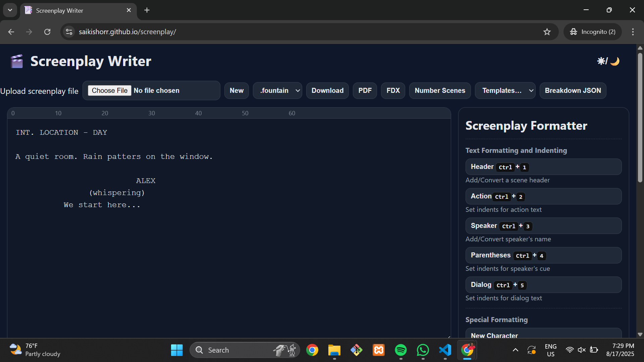Open Spotify from the taskbar
Screen dimensions: 644x362
401,350
